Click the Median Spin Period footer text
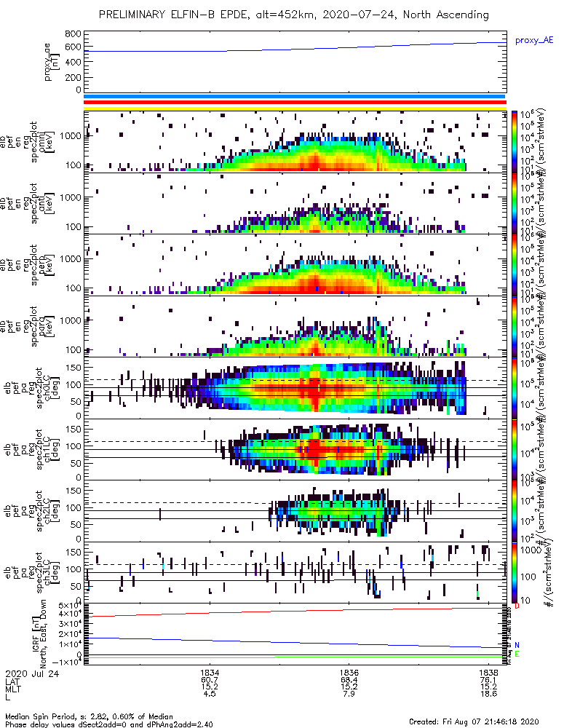 coord(89,716)
